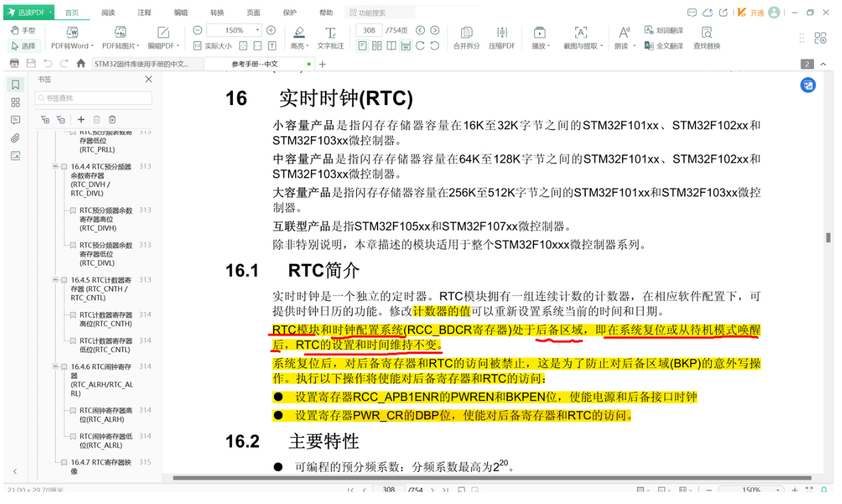The image size is (842, 504).
Task: Open the 150% zoom level dropdown
Action: tap(258, 30)
